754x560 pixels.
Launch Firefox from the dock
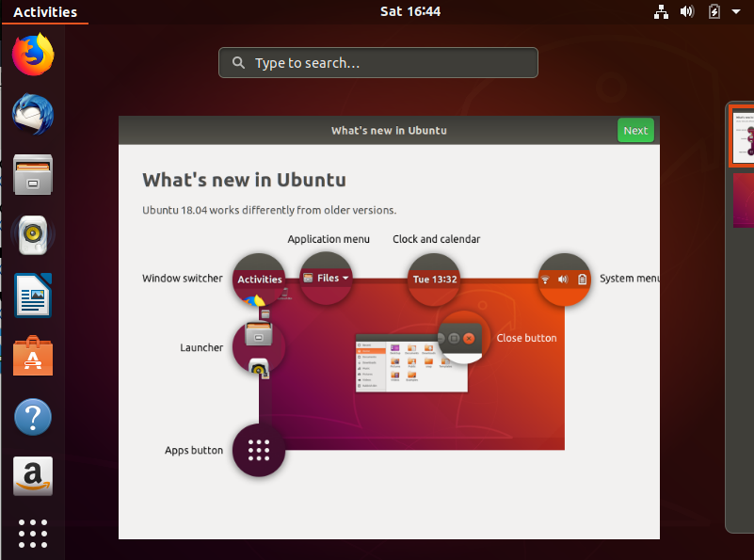tap(33, 55)
